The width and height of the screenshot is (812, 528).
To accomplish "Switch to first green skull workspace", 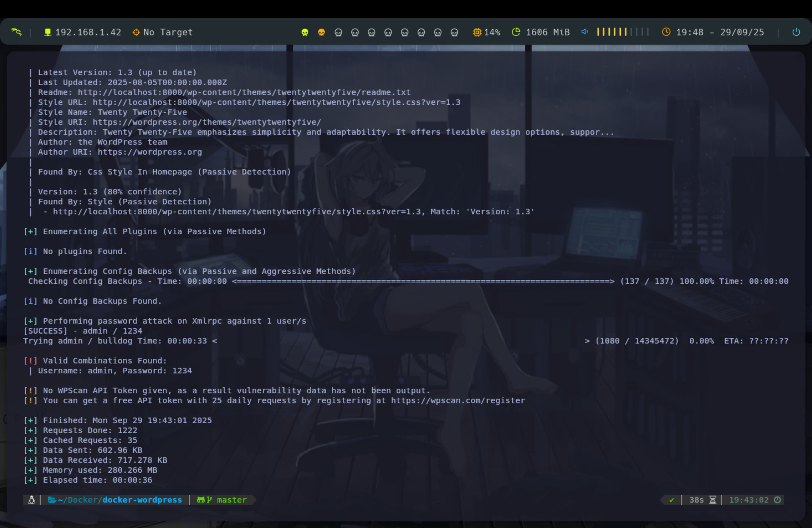I will [305, 32].
